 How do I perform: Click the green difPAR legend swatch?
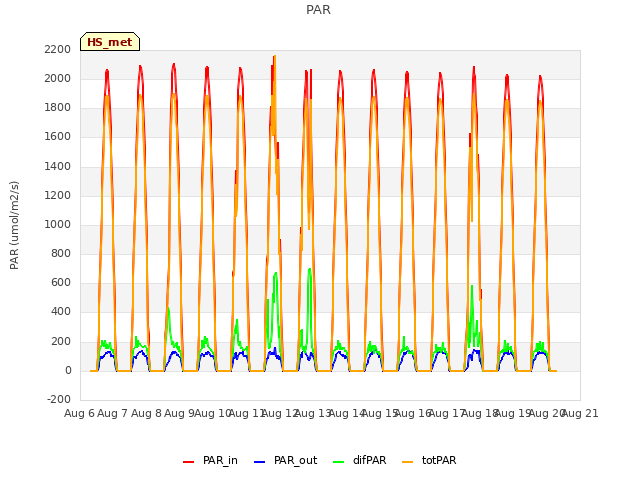coord(339,462)
